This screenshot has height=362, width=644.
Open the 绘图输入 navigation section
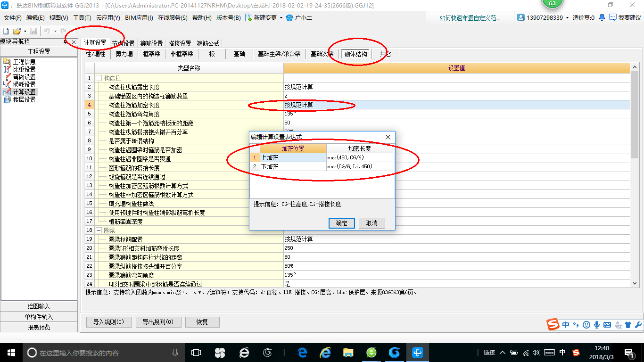click(x=39, y=306)
